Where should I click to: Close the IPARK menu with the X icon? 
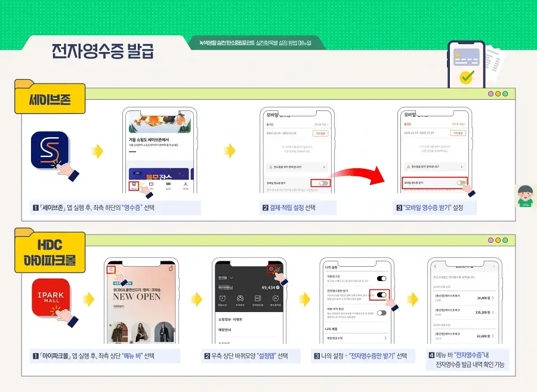(279, 269)
